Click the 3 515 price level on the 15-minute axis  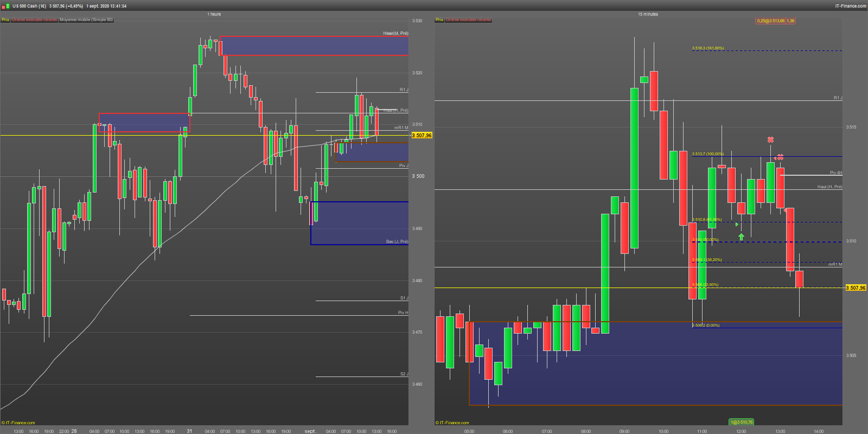(x=851, y=127)
